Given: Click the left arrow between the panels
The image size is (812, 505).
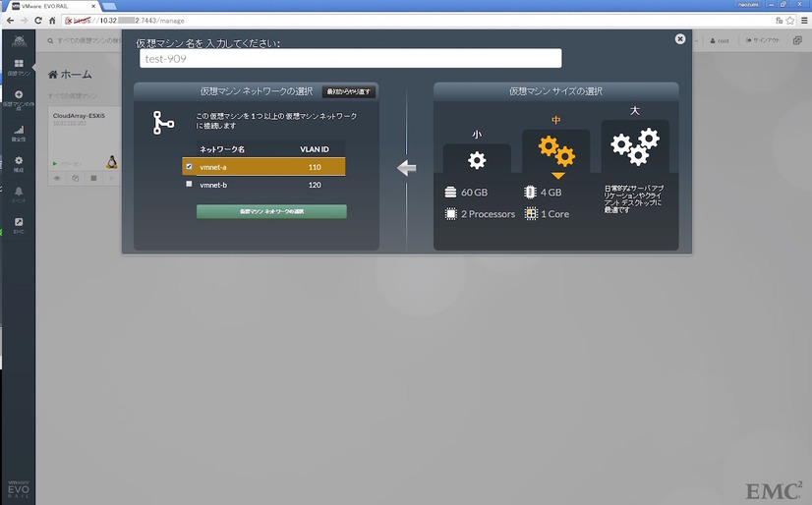Looking at the screenshot, I should (x=407, y=168).
